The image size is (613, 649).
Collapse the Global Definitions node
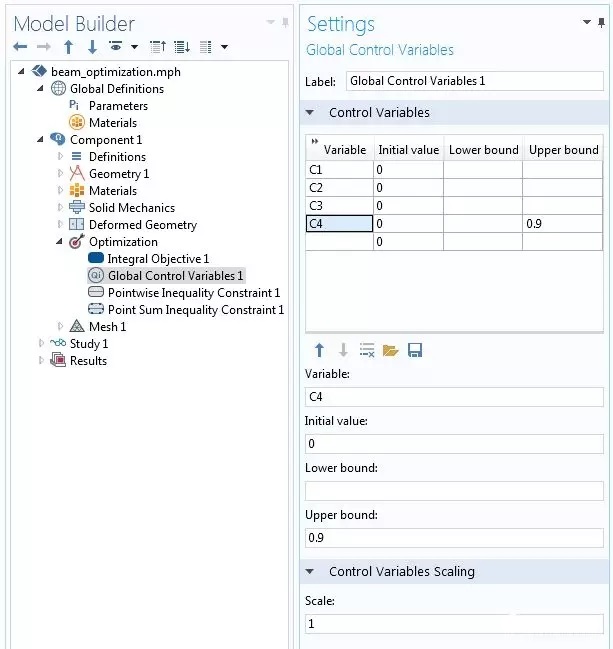(40, 88)
